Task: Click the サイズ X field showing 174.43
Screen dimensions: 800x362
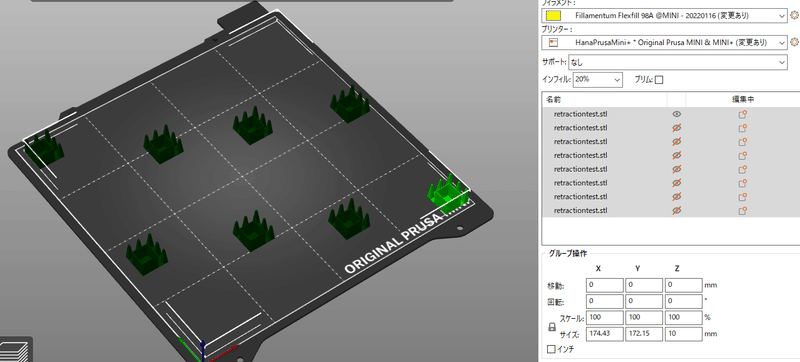Action: tap(605, 334)
